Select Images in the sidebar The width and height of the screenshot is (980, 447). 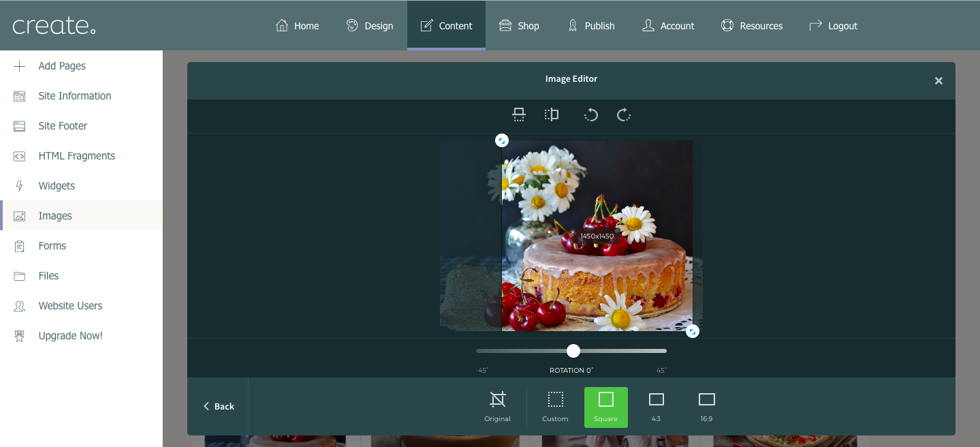81,216
